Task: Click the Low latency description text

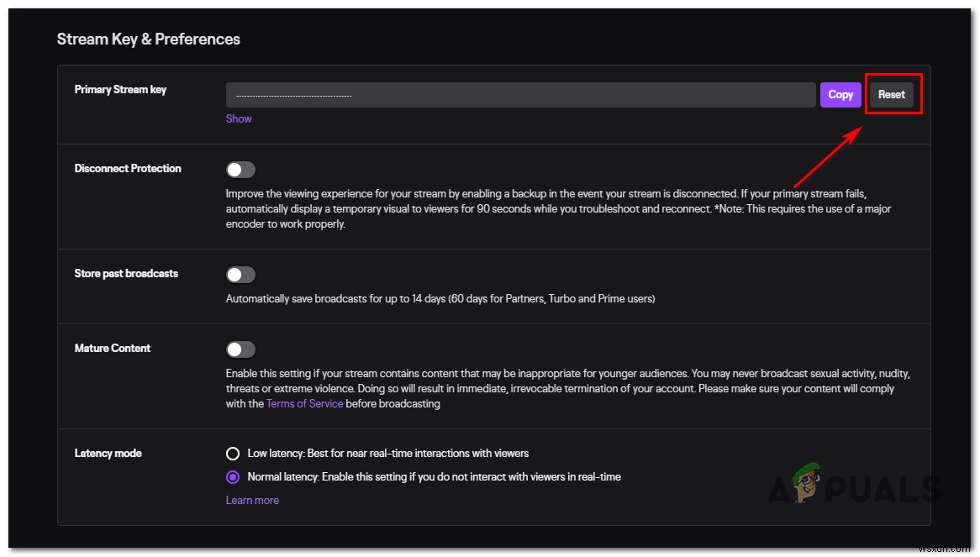Action: pos(387,453)
